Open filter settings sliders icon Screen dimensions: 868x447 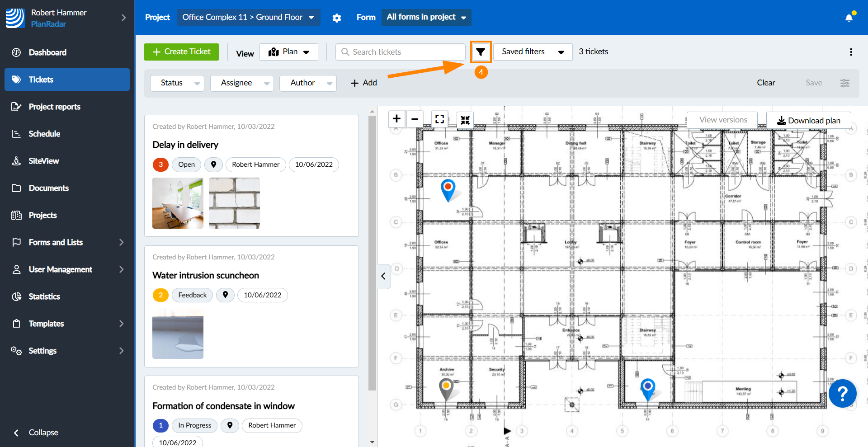point(845,83)
